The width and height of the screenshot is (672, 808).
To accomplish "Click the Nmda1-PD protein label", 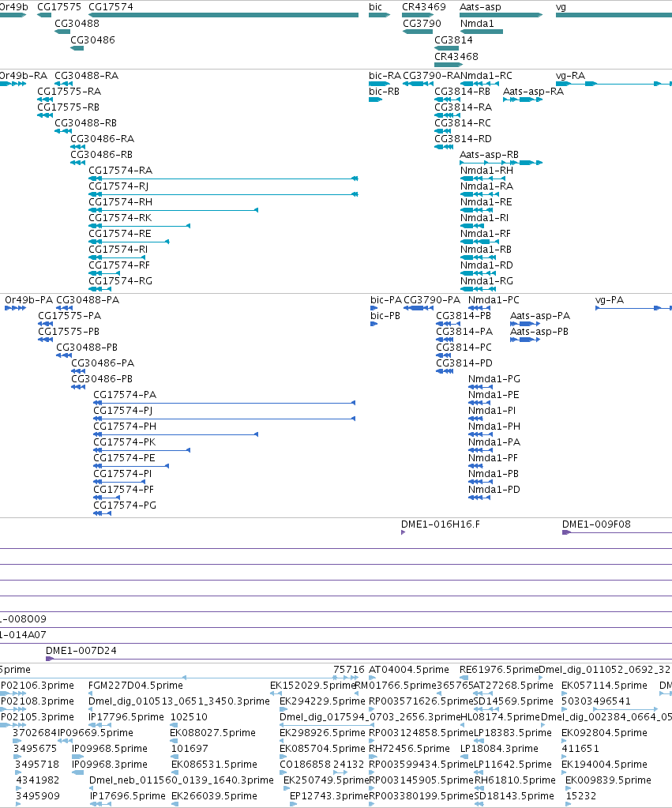I will coord(494,489).
